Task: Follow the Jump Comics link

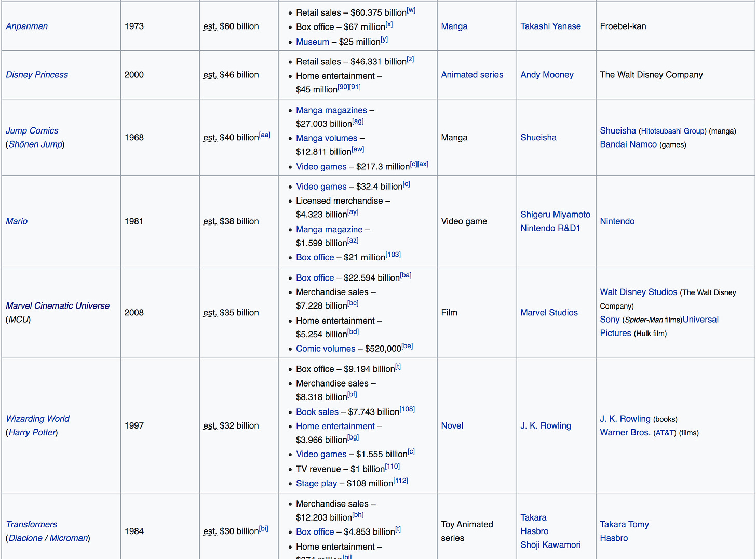Action: click(x=32, y=130)
